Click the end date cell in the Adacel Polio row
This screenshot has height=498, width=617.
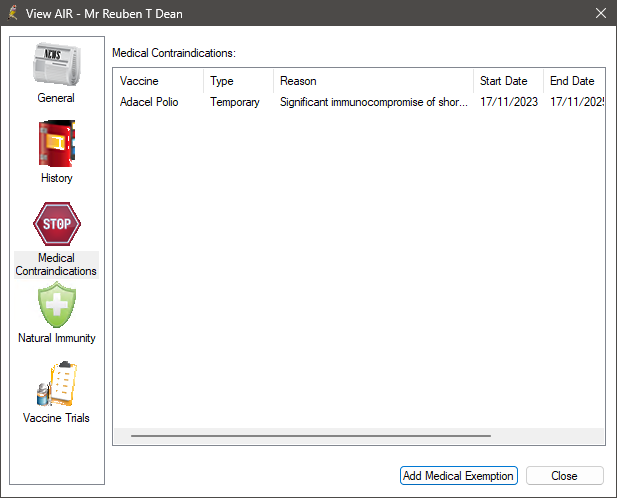coord(575,102)
